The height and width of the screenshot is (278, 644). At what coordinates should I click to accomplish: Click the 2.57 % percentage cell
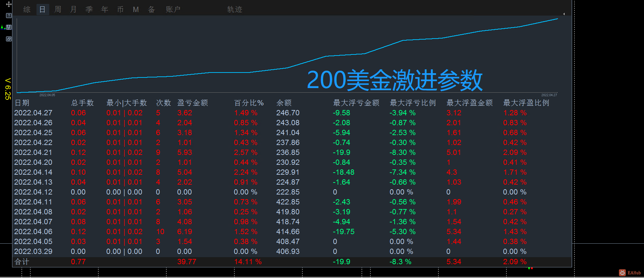(x=245, y=152)
